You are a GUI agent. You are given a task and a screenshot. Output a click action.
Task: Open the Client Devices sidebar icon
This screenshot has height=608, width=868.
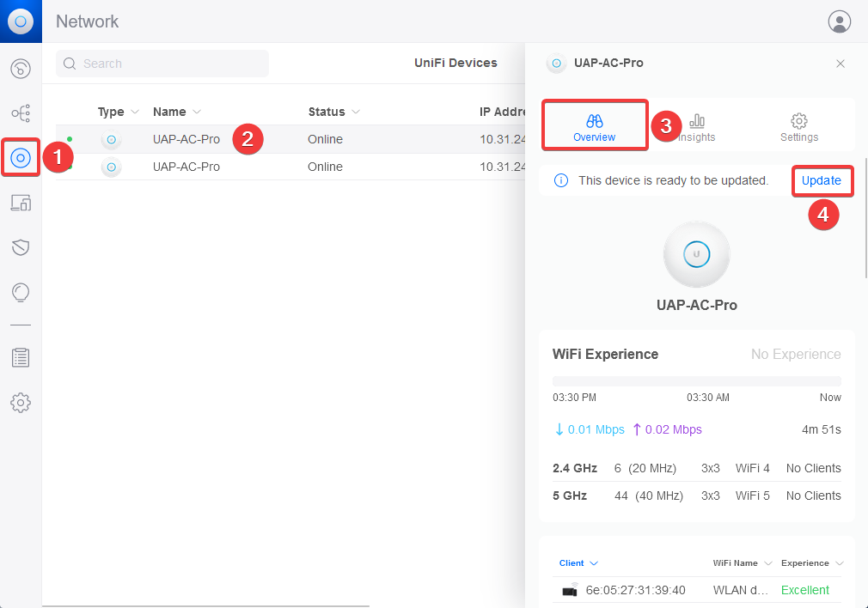click(x=21, y=203)
